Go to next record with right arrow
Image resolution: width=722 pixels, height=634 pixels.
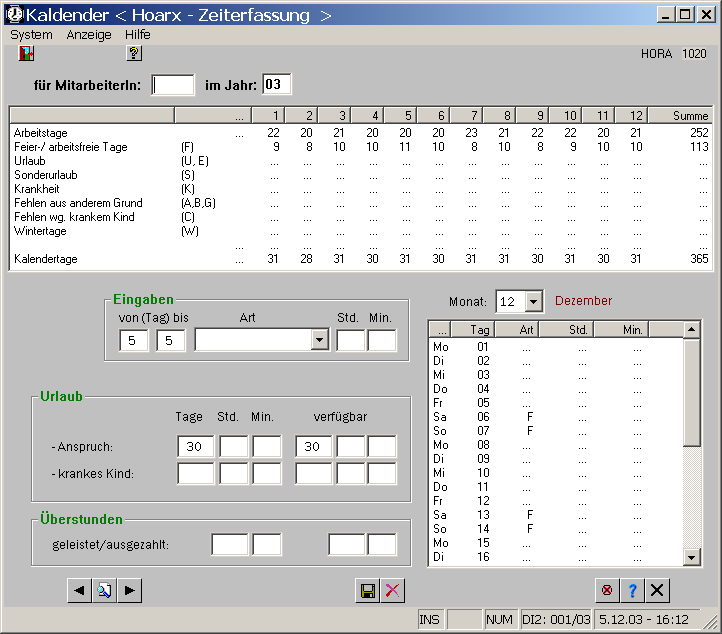(129, 591)
